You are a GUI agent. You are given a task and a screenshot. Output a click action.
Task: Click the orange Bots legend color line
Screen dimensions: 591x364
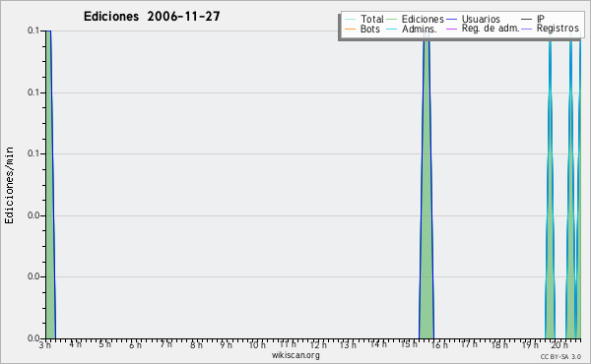click(x=350, y=29)
